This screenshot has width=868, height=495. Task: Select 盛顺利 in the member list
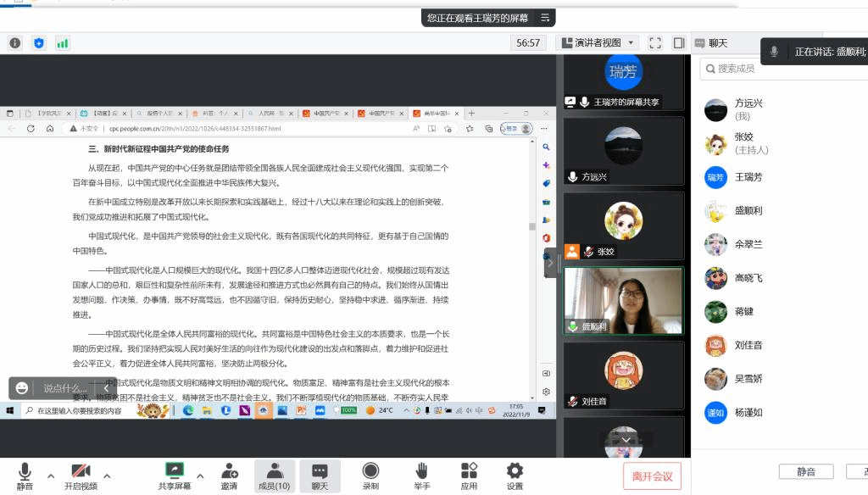pyautogui.click(x=748, y=210)
